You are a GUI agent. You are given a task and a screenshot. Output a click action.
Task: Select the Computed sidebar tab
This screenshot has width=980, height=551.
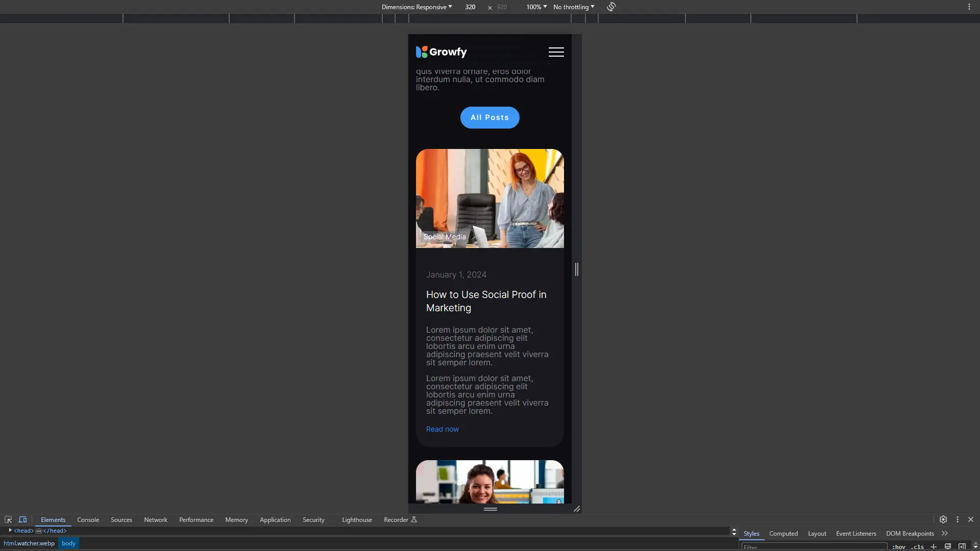[x=783, y=533]
